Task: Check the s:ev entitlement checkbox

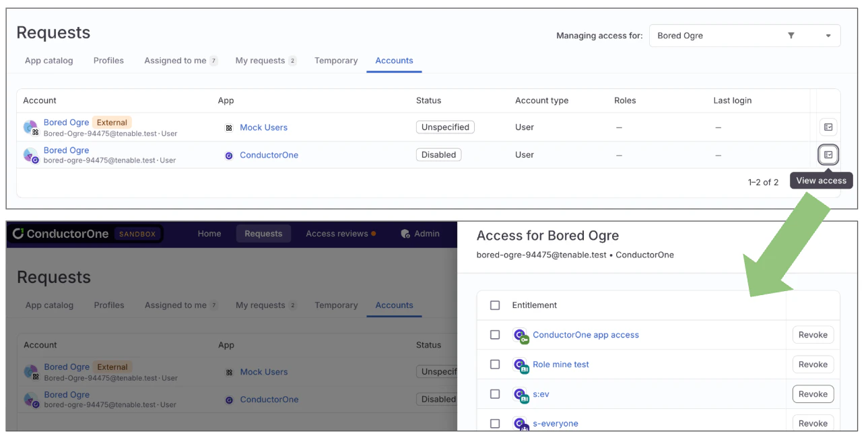Action: (495, 393)
